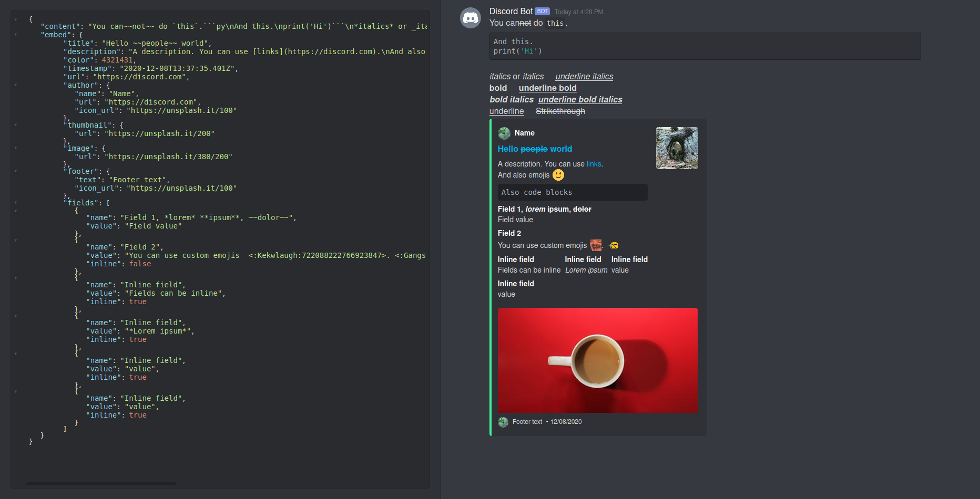Screen dimensions: 980x499
Task: Click 'Footer text' in the embed footer
Action: pos(527,422)
